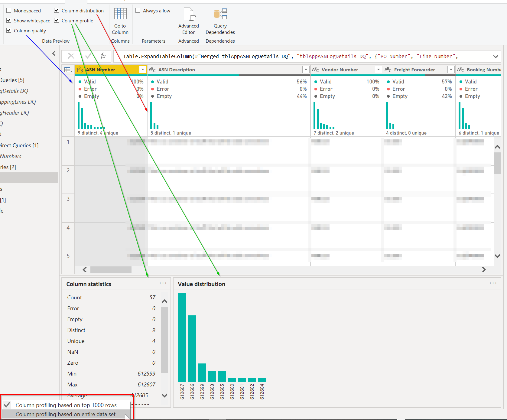Open ASN Description column filter dropdown
Image resolution: width=507 pixels, height=420 pixels.
(306, 70)
